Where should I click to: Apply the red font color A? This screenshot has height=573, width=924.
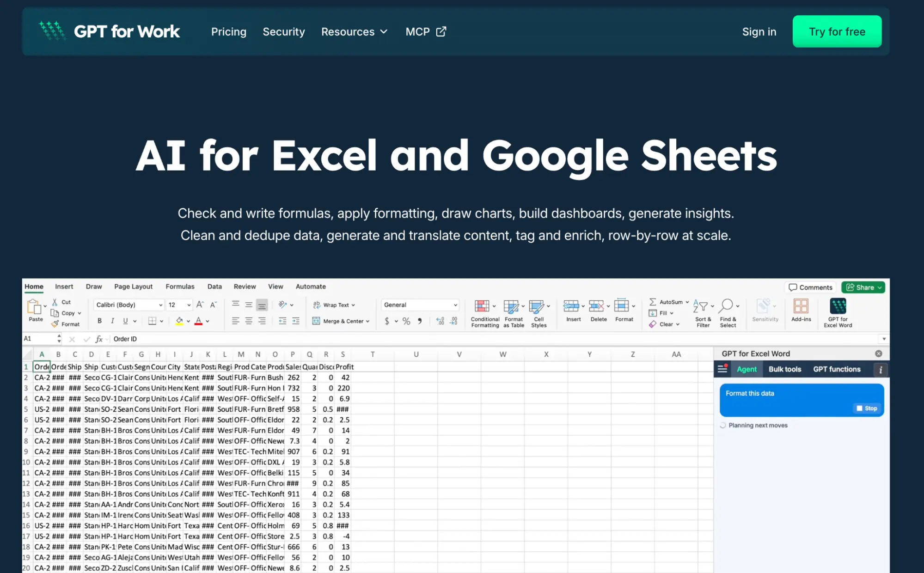click(x=198, y=321)
